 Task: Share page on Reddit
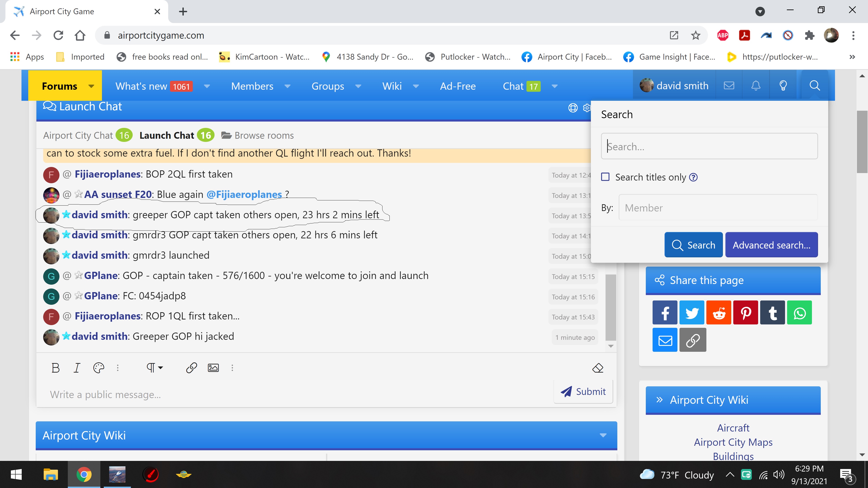tap(719, 313)
